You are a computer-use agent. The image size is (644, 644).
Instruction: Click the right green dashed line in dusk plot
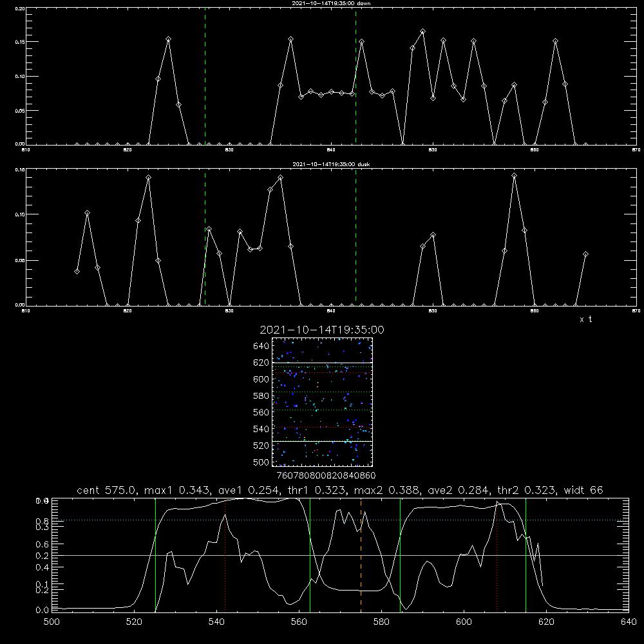click(355, 237)
